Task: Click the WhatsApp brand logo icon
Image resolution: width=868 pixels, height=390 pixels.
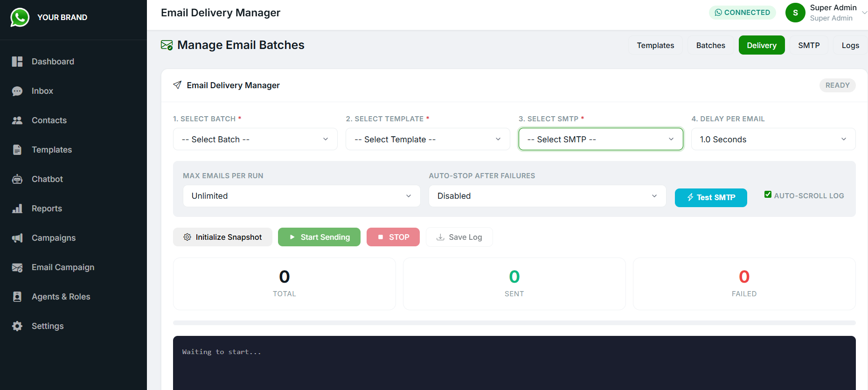Action: pos(20,17)
